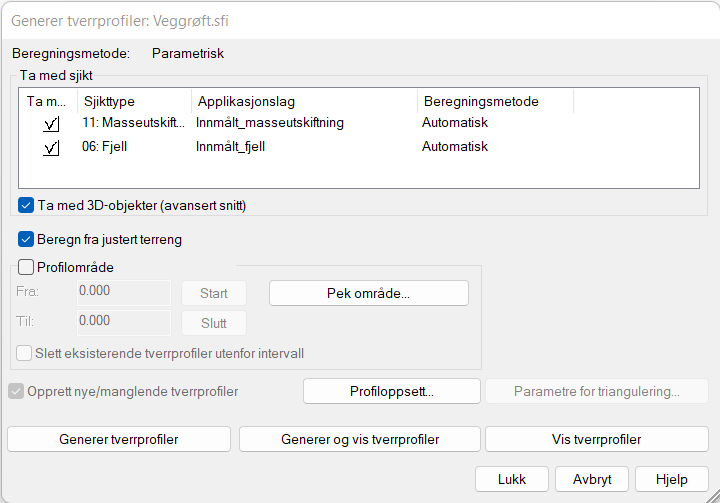The width and height of the screenshot is (720, 503).
Task: Click the Slutt button
Action: tap(214, 323)
